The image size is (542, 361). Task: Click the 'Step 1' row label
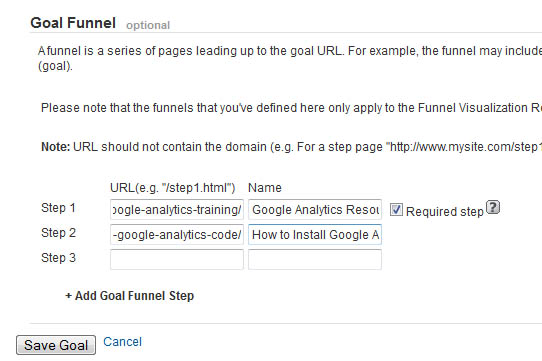pos(58,208)
